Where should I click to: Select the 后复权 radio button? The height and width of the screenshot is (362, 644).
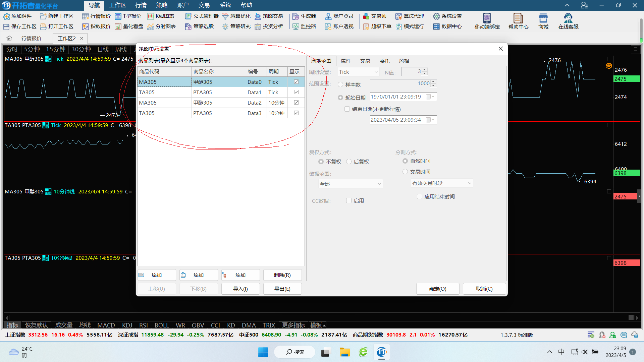click(349, 162)
